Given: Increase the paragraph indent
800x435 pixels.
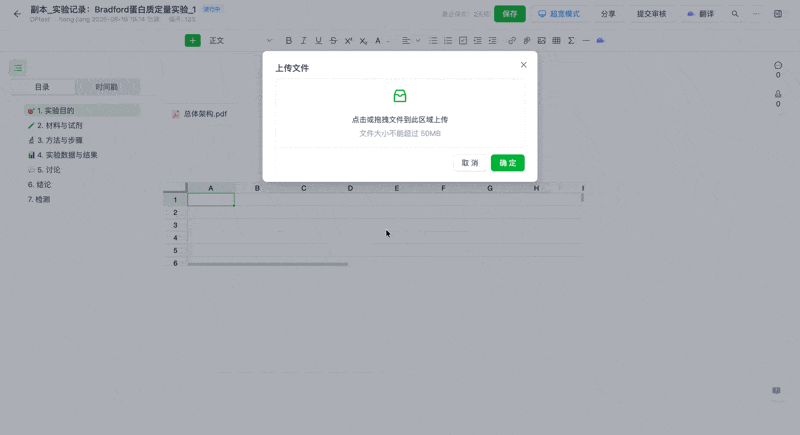Looking at the screenshot, I should point(478,40).
